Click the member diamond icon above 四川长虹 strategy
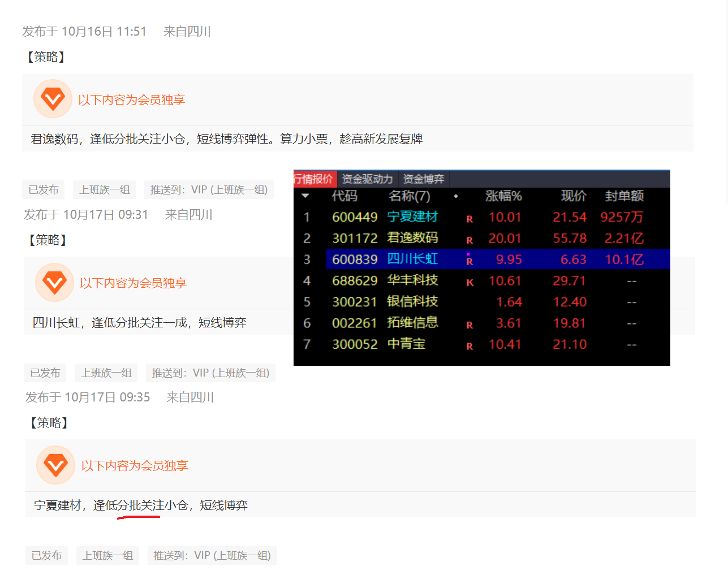 pyautogui.click(x=54, y=283)
